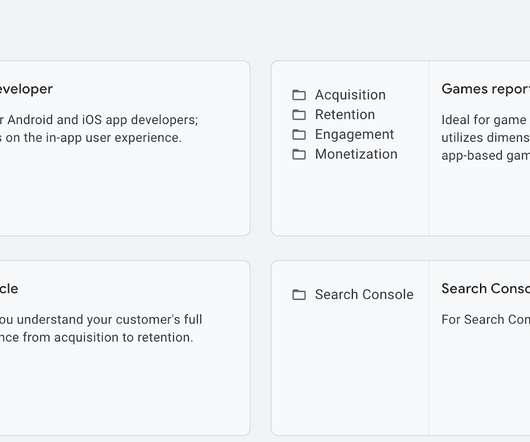This screenshot has width=530, height=442.
Task: Choose the life cycle template card
Action: [124, 348]
